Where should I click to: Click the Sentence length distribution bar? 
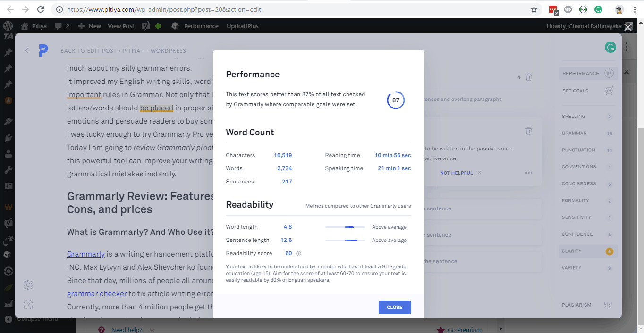tap(345, 240)
